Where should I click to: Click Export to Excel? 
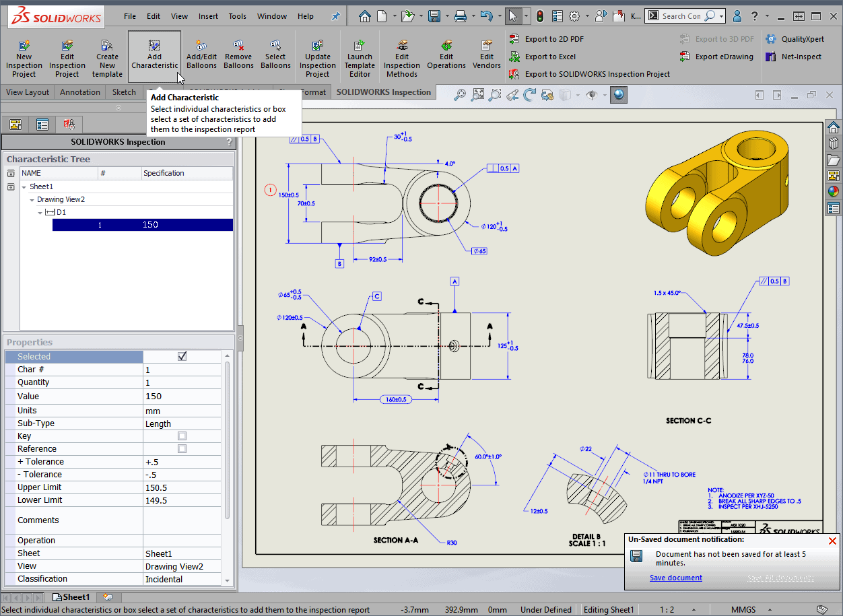(x=550, y=57)
